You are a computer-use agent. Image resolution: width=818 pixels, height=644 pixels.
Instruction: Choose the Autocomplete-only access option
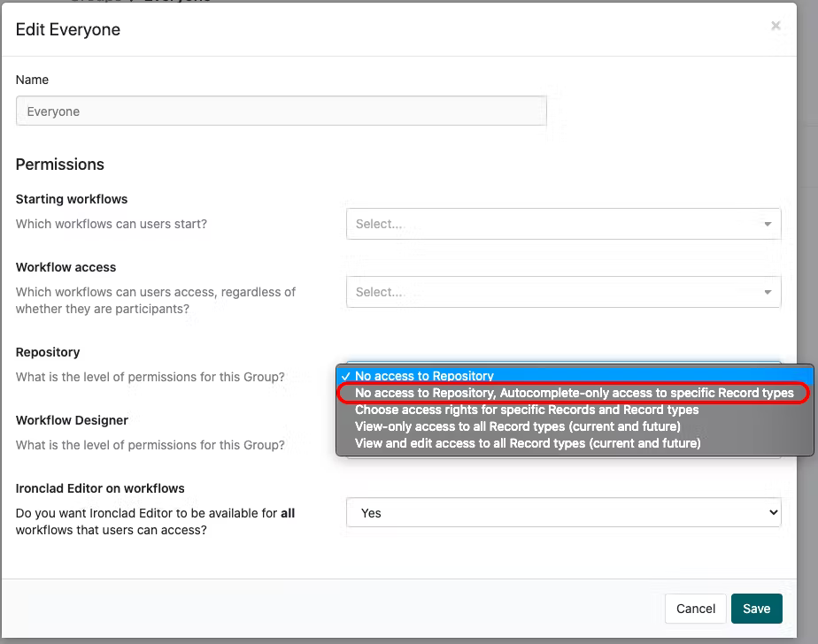[574, 393]
